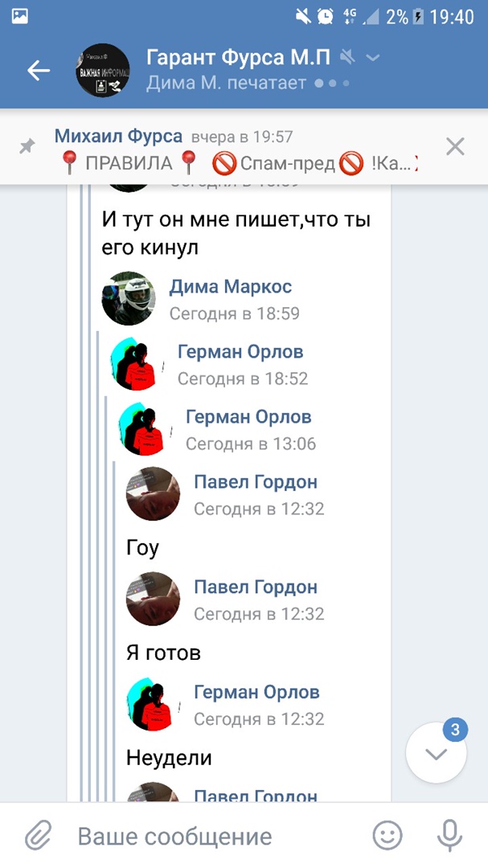Tap Дима Маркос helmet avatar

(129, 298)
